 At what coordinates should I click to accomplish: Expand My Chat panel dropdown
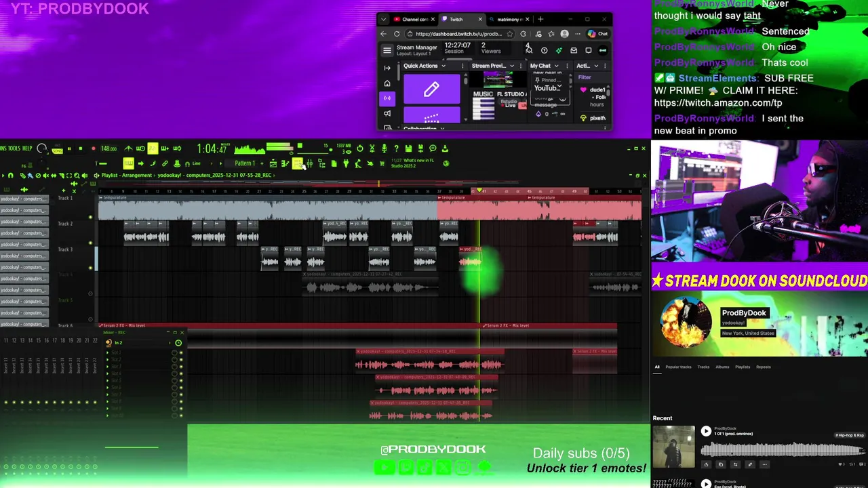[x=557, y=66]
